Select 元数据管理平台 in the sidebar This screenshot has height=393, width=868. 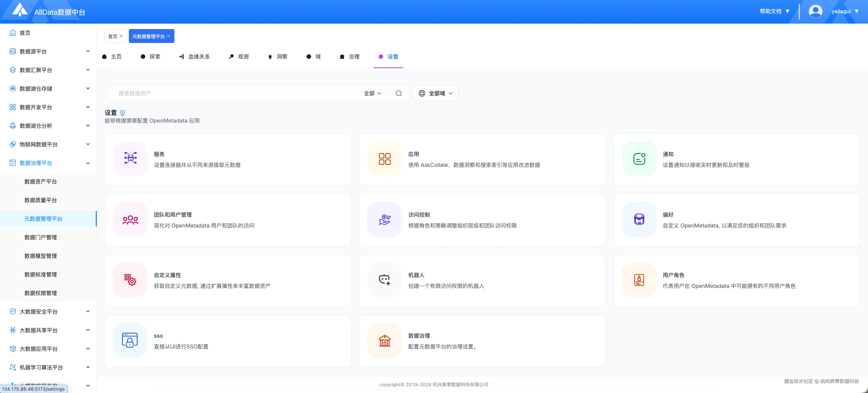click(x=48, y=219)
